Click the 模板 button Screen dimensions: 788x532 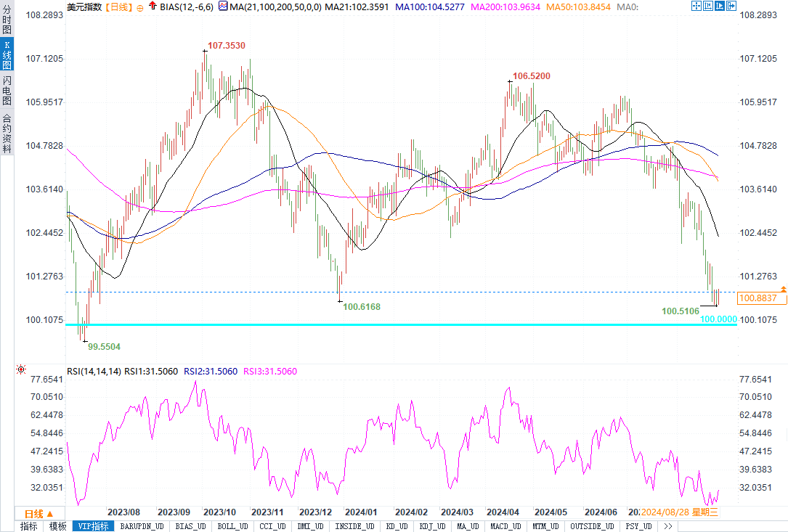[58, 526]
